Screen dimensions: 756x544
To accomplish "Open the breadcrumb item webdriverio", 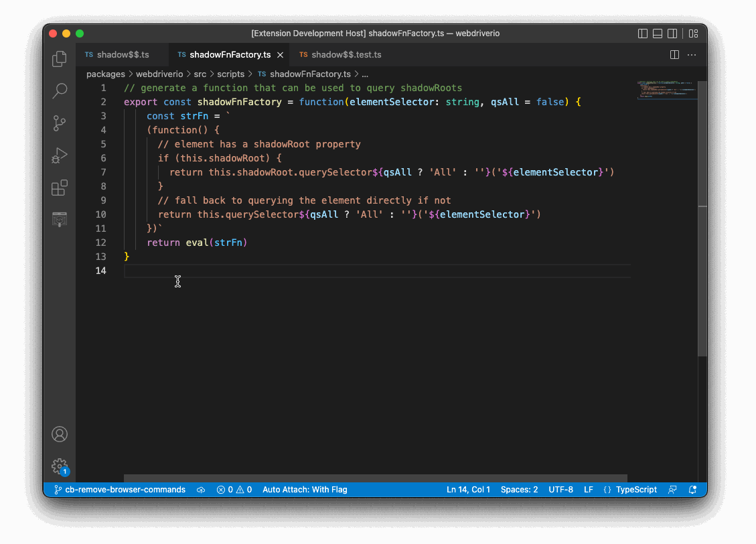I will tap(159, 74).
